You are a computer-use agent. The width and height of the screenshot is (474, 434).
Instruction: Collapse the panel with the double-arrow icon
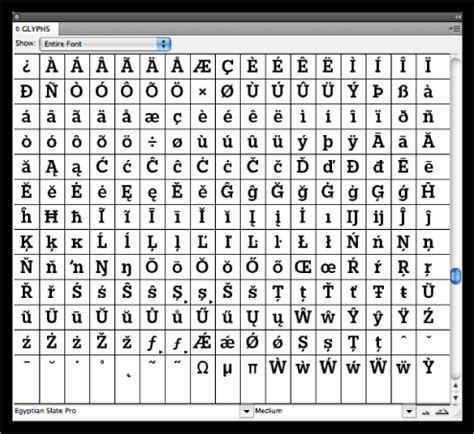[458, 16]
